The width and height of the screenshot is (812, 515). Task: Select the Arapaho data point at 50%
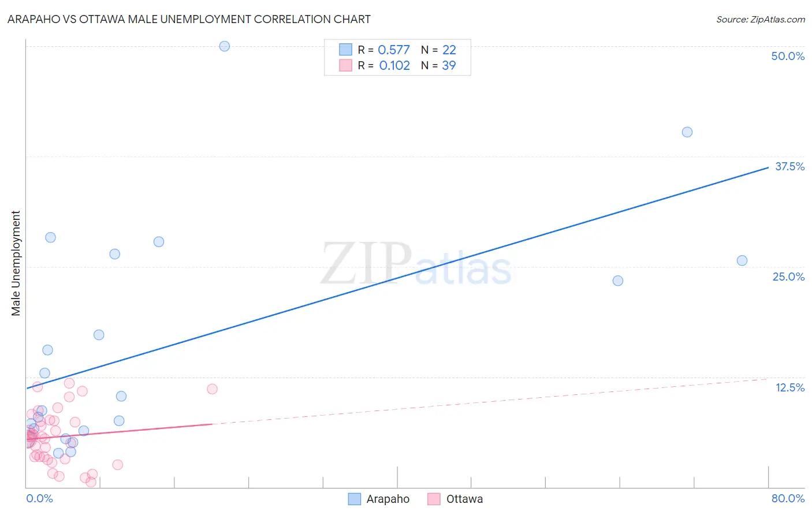(x=225, y=46)
